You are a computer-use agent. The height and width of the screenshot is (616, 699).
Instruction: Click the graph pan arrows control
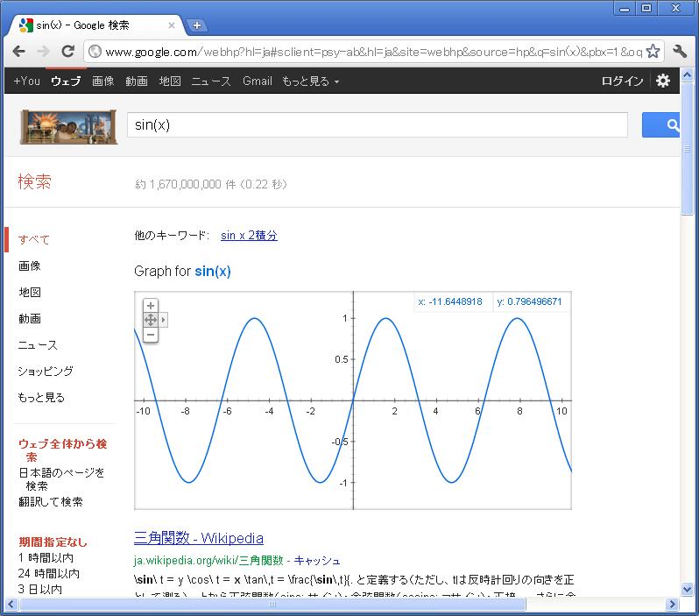tap(151, 320)
